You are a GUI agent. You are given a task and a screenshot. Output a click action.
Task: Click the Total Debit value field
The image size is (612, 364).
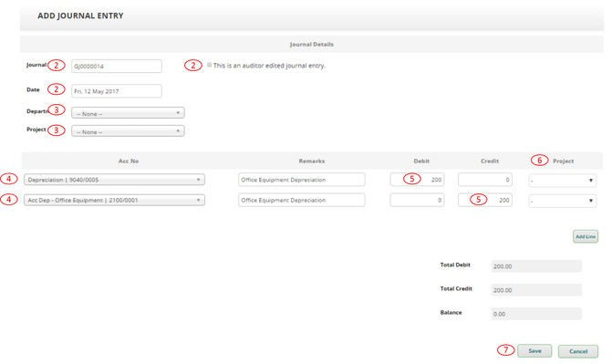[536, 266]
